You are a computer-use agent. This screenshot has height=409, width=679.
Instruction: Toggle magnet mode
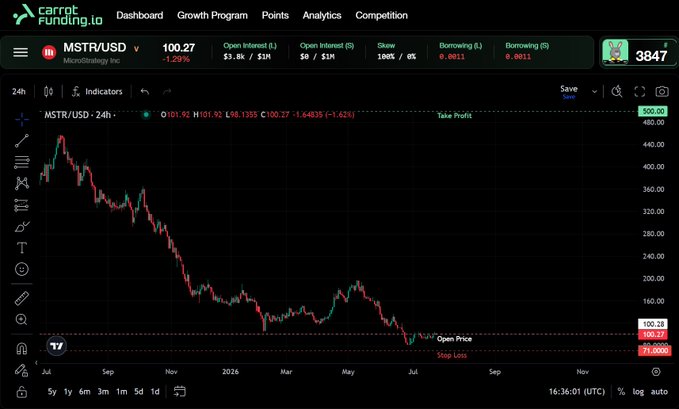(x=22, y=348)
